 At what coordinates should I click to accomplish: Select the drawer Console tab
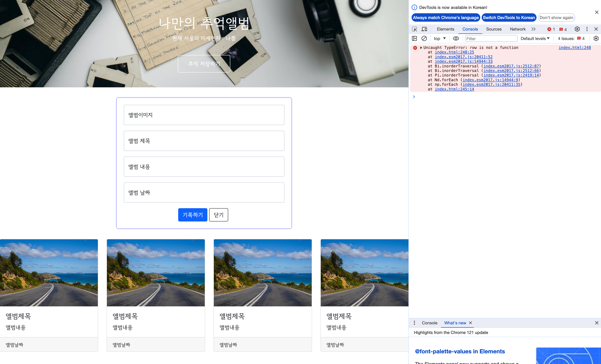pyautogui.click(x=430, y=323)
